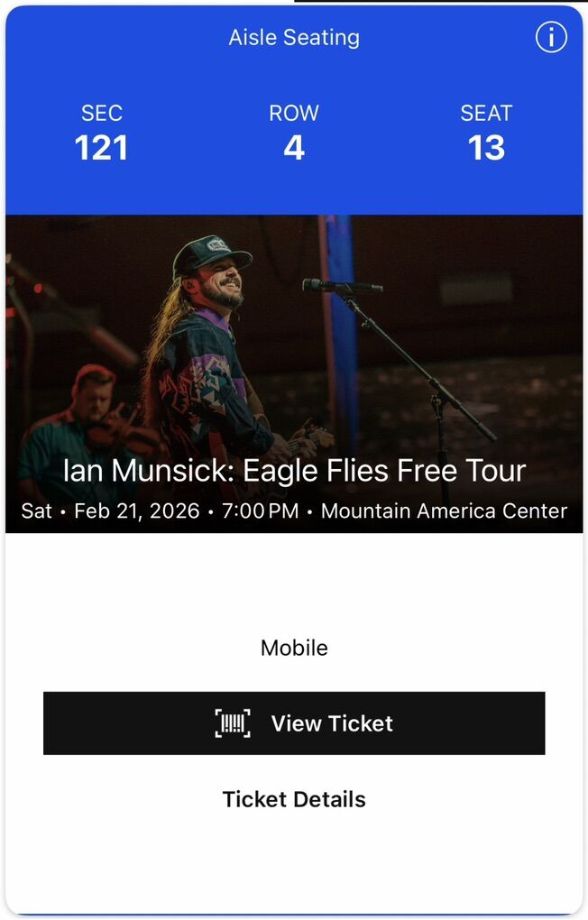Click the Aisle Seating header label
This screenshot has width=588, height=920.
point(294,38)
